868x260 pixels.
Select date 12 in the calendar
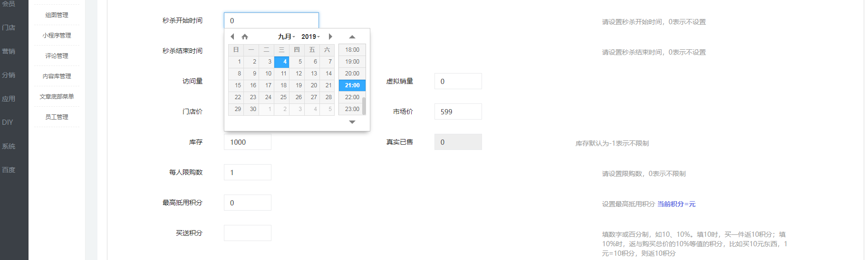(297, 74)
